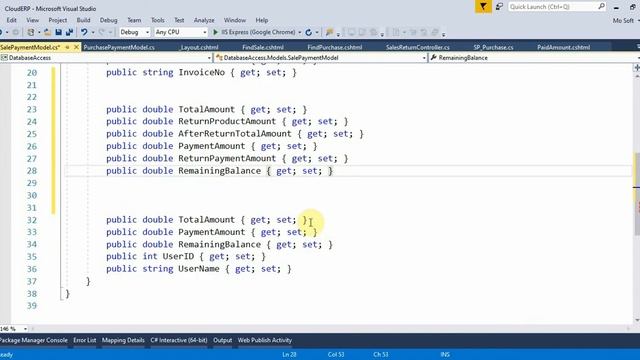
Task: Click the greyed Redo arrow icon
Action: (102, 32)
